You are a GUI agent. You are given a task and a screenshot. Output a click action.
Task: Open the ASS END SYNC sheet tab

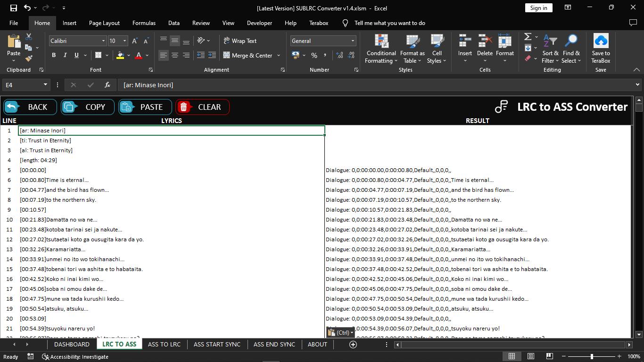[x=274, y=345]
